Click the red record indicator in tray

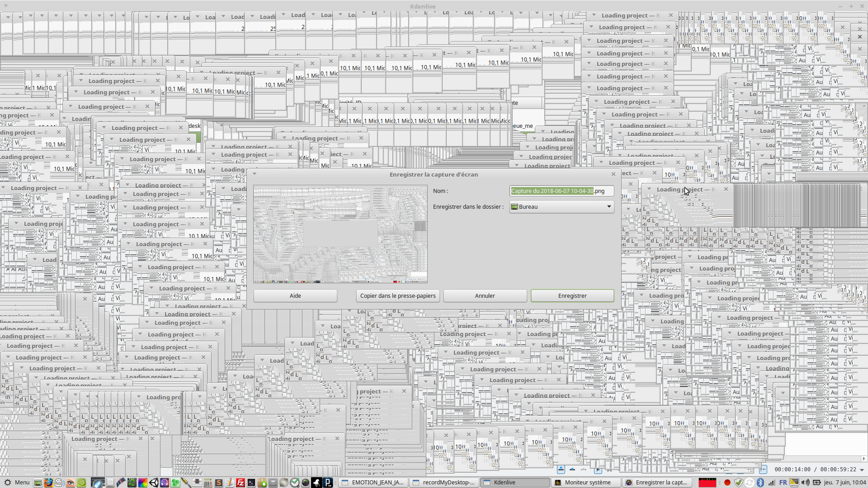(727, 483)
